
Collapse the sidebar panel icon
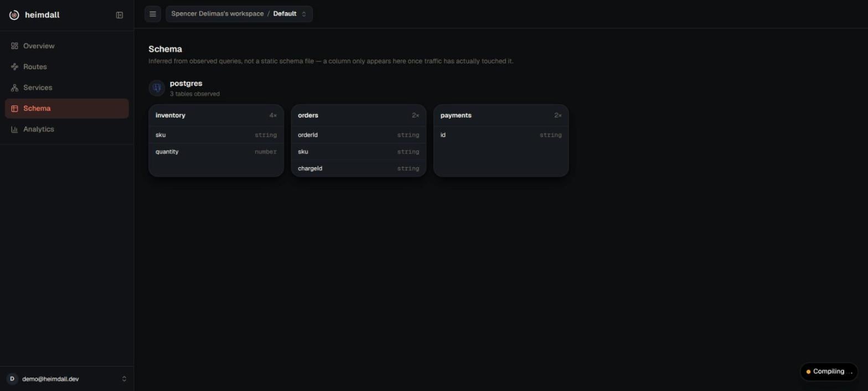tap(120, 15)
